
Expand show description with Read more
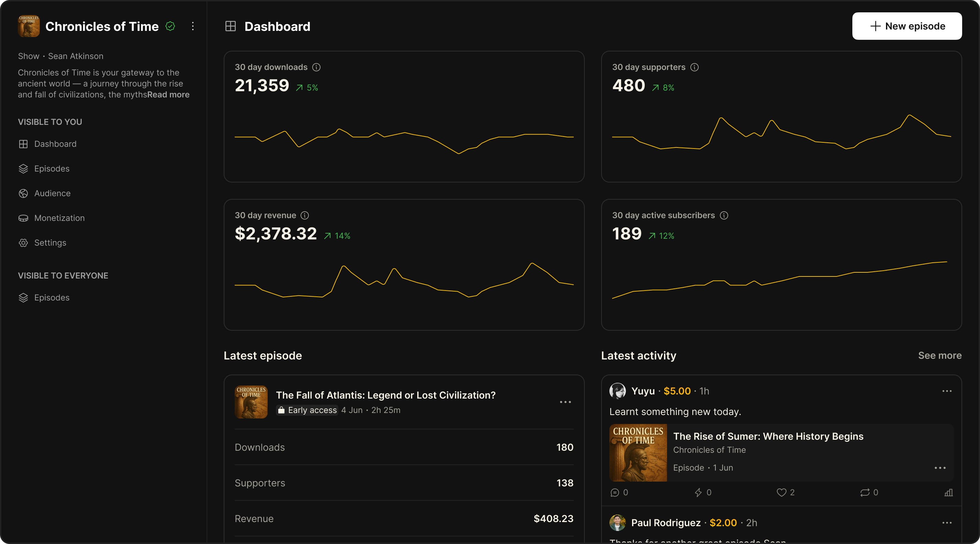click(x=168, y=95)
